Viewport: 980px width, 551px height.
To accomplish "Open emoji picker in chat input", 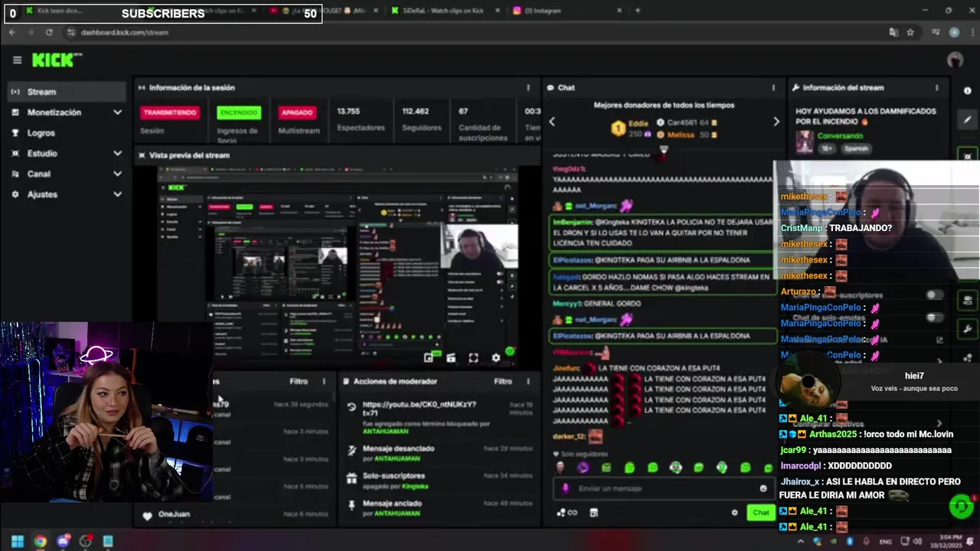I will click(763, 488).
